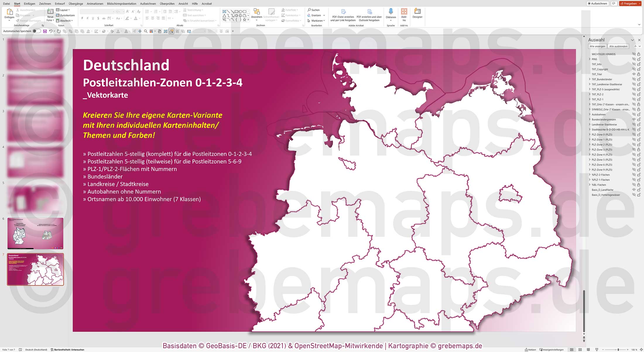Activate the Formkontur icon
Screen dimensions: 644x352
(282, 15)
